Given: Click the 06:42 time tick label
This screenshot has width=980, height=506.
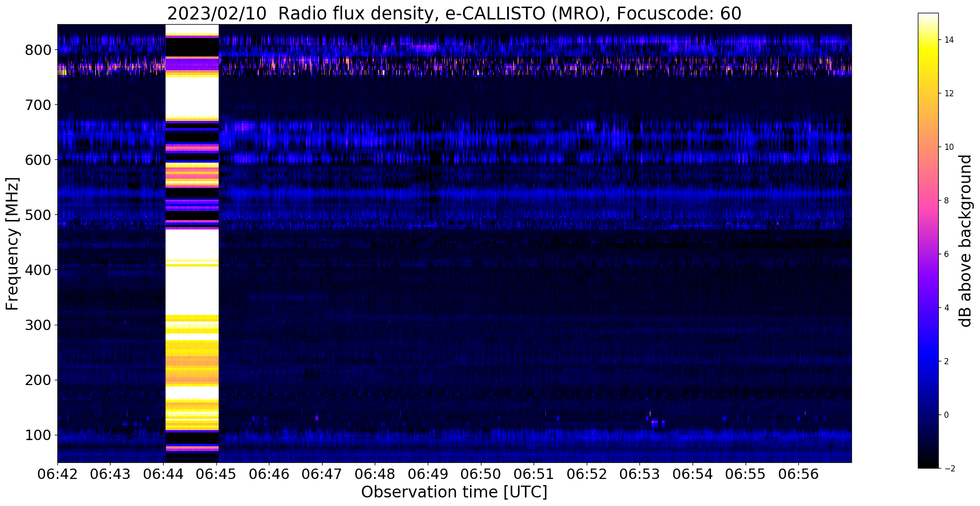Looking at the screenshot, I should (x=57, y=474).
